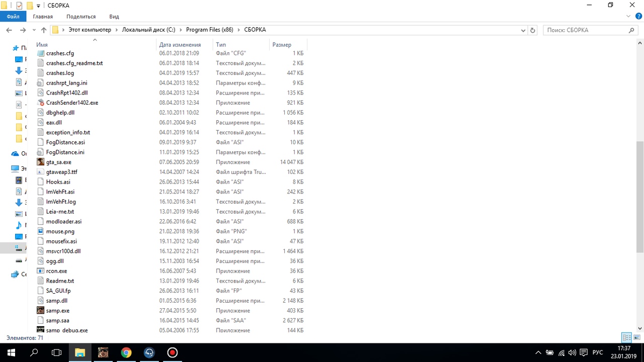Switch to the Вид ribbon tab
644x362 pixels.
[x=114, y=17]
